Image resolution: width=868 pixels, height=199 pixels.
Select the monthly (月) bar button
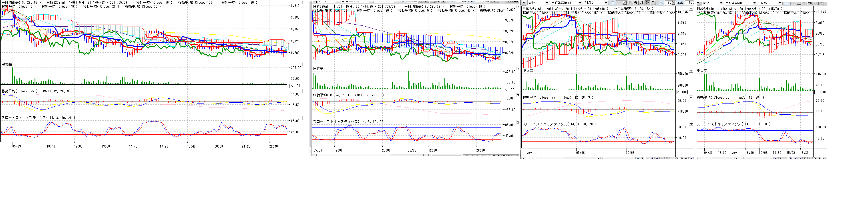(642, 3)
